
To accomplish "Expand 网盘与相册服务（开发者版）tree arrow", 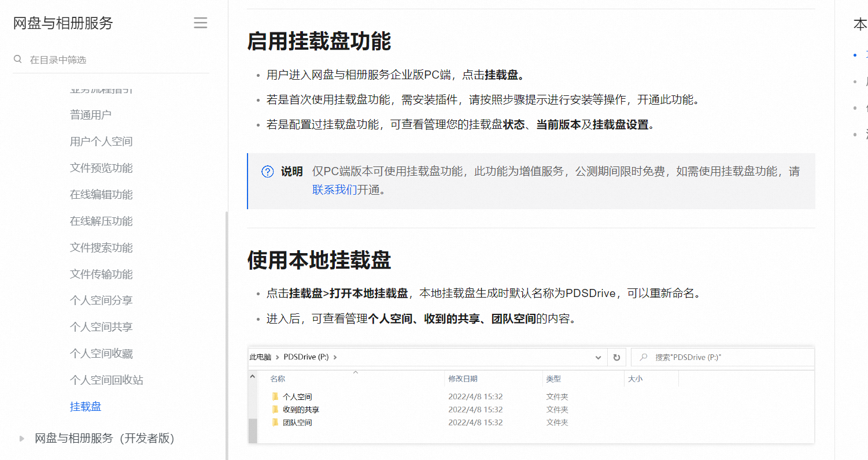I will click(22, 439).
